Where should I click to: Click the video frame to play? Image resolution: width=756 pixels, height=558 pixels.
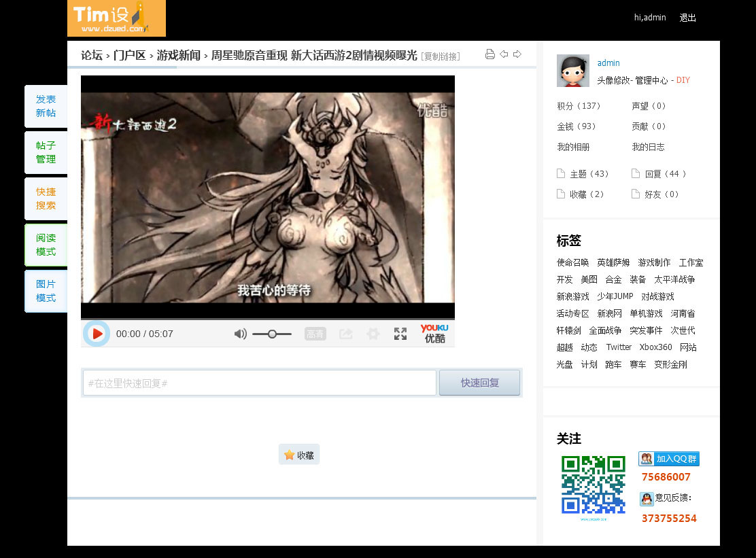(268, 196)
